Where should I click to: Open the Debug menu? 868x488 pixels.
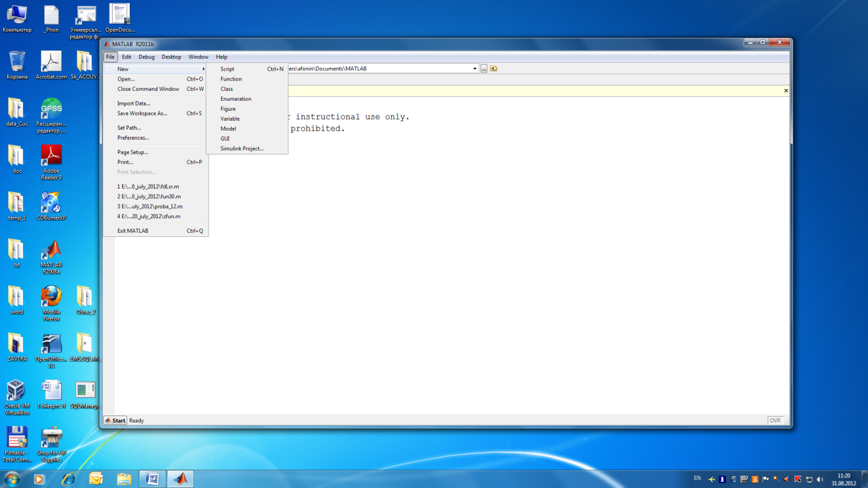point(146,57)
